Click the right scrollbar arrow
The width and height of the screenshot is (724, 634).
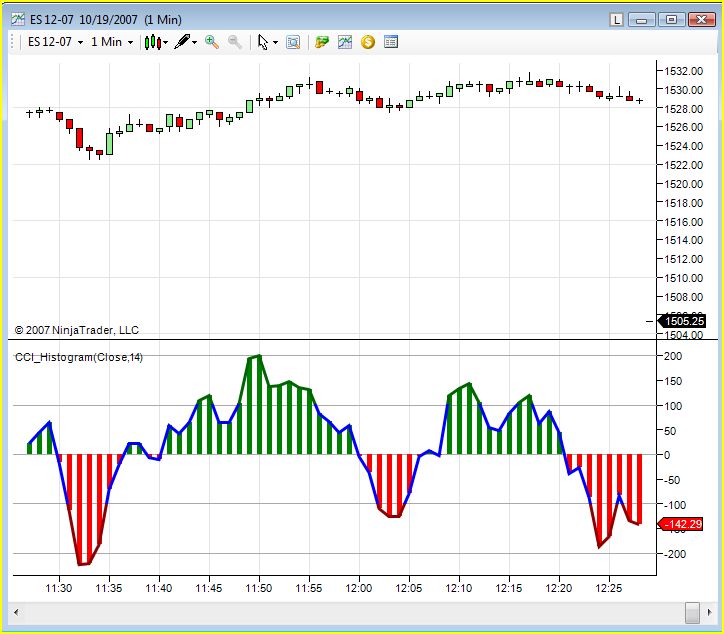[710, 613]
